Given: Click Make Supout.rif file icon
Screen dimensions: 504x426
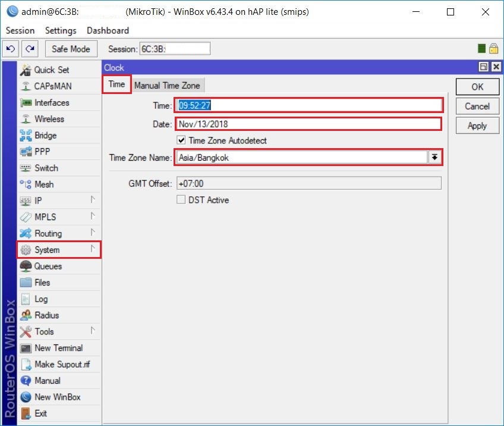Looking at the screenshot, I should click(26, 364).
